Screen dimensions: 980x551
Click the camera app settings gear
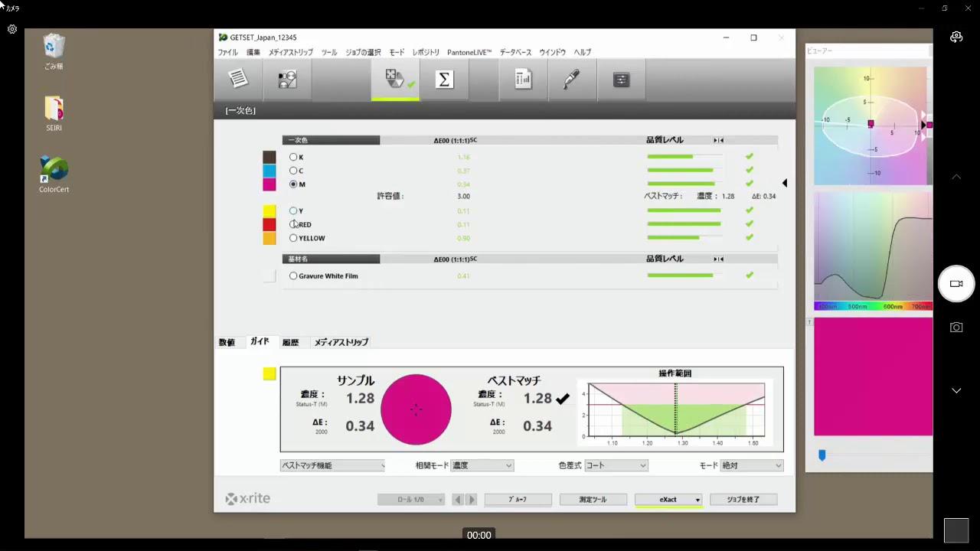click(12, 29)
